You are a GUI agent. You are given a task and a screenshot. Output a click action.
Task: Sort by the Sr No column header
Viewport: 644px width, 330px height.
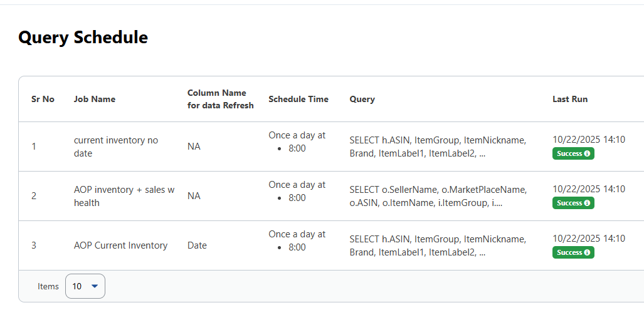(x=43, y=99)
